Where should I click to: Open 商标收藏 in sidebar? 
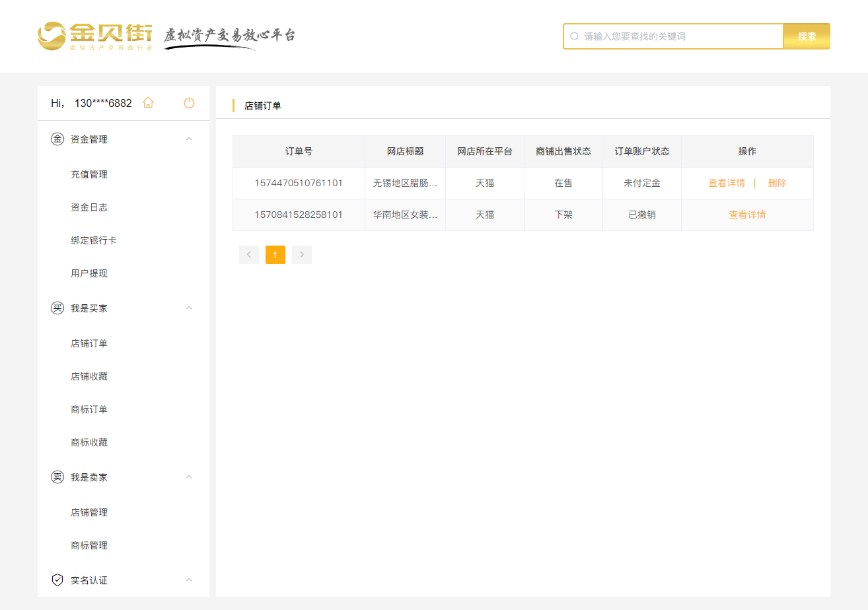89,442
